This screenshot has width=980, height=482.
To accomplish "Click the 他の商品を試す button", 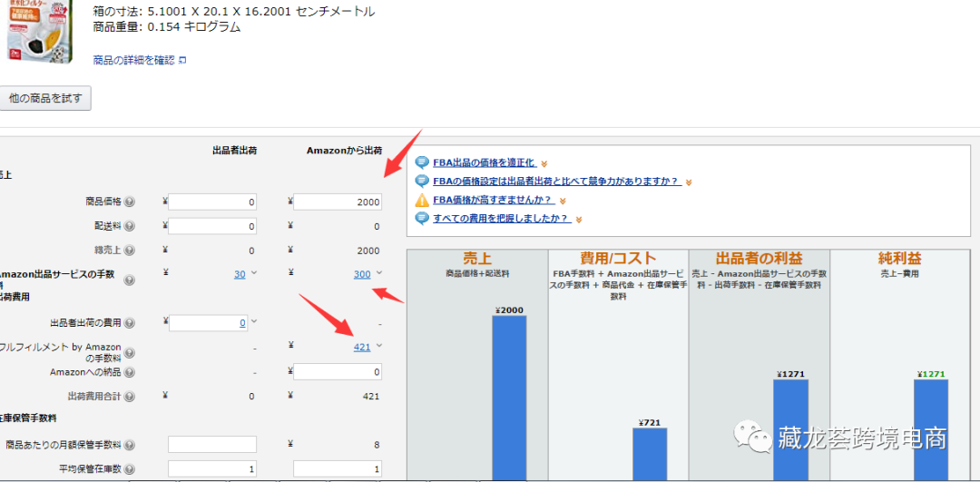I will click(x=45, y=99).
